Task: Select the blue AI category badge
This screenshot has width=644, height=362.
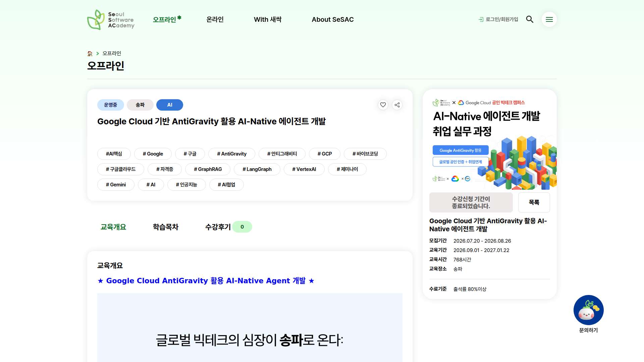Action: click(170, 105)
